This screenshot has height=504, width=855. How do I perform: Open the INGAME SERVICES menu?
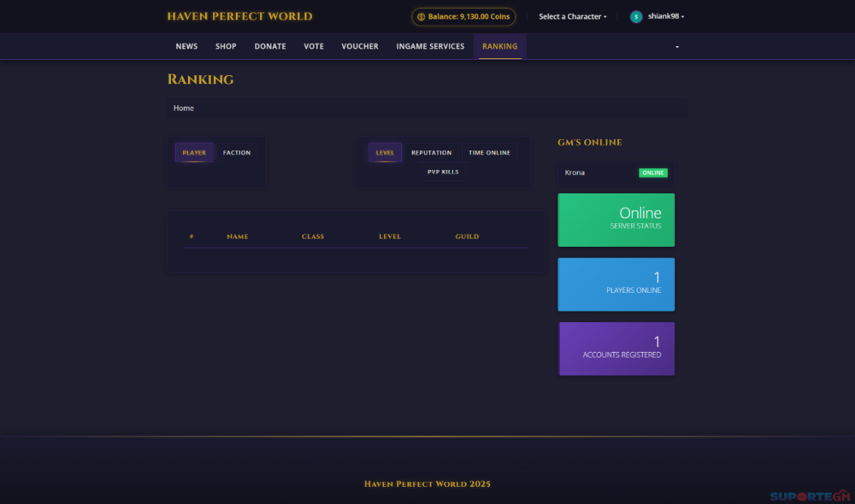coord(430,46)
